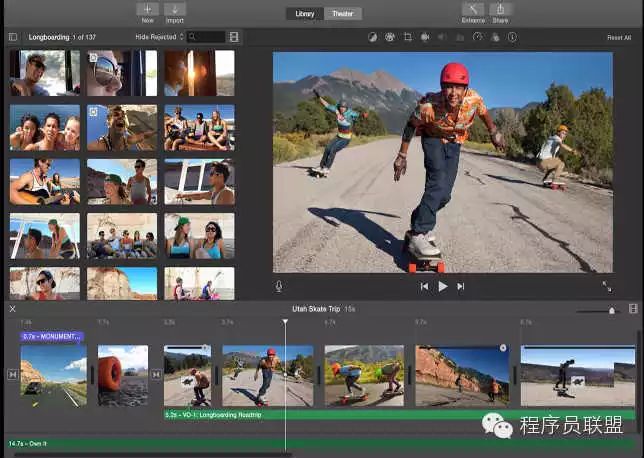This screenshot has height=458, width=644.
Task: Click the New project plus button
Action: pos(148,9)
